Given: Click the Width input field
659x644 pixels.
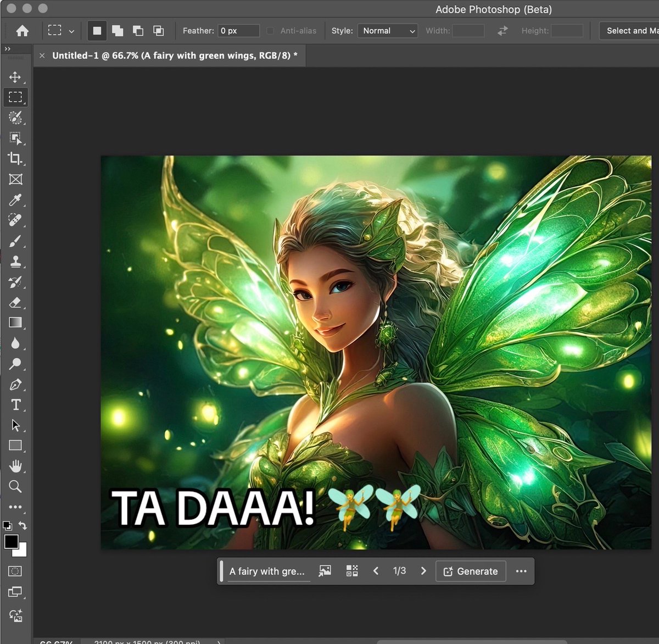Looking at the screenshot, I should point(468,31).
